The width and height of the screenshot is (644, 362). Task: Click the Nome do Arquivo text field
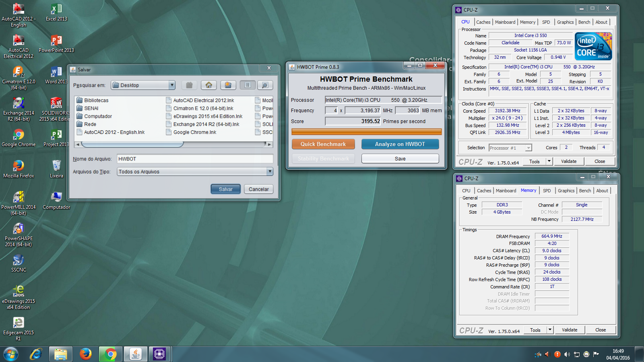[x=195, y=159]
